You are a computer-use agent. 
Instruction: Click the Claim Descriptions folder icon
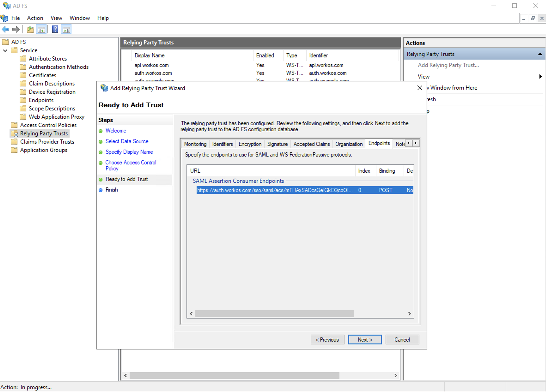[23, 83]
